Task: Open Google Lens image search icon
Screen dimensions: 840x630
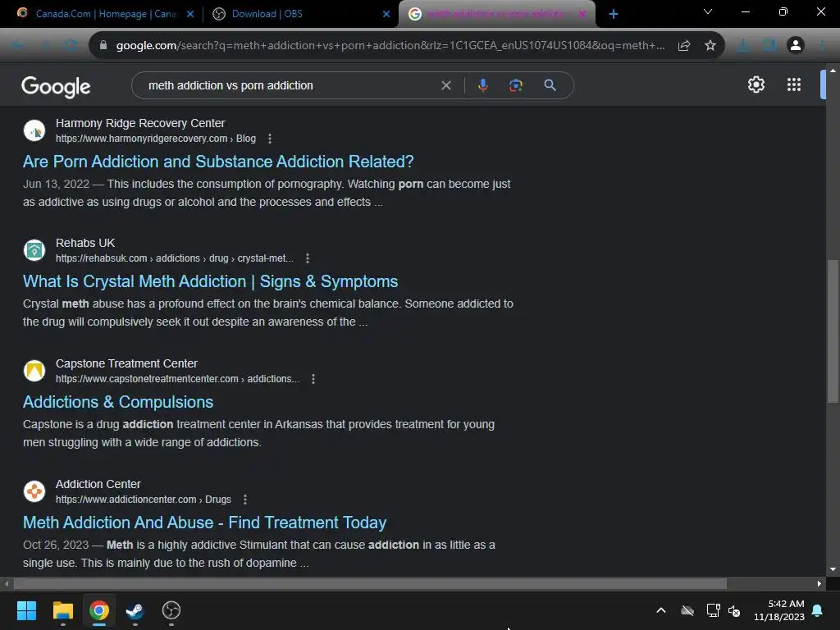Action: pyautogui.click(x=515, y=85)
